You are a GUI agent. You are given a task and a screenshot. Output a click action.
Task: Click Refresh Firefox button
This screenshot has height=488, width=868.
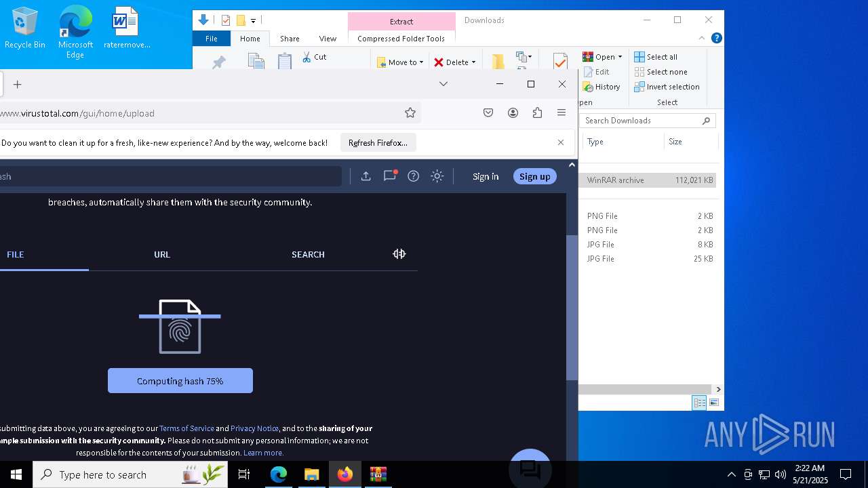point(378,143)
